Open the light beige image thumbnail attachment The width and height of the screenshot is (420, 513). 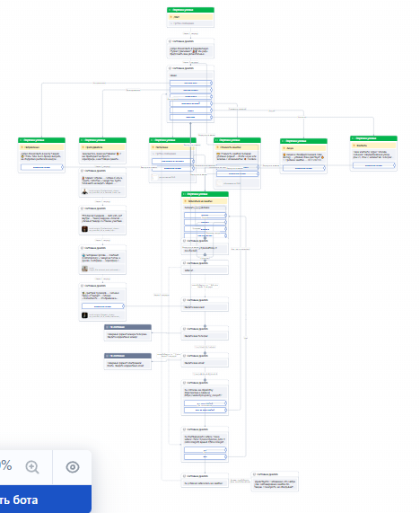click(x=84, y=269)
